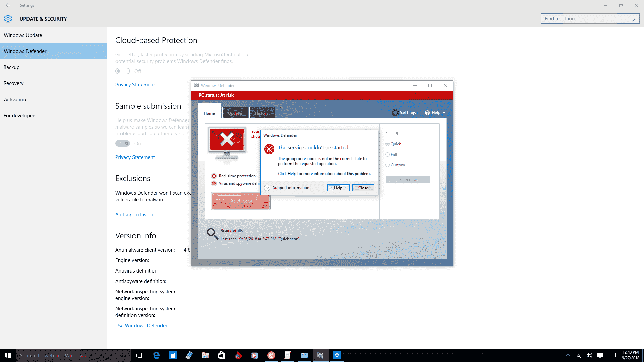Click the Task View taskbar icon
The height and width of the screenshot is (362, 644).
click(140, 355)
